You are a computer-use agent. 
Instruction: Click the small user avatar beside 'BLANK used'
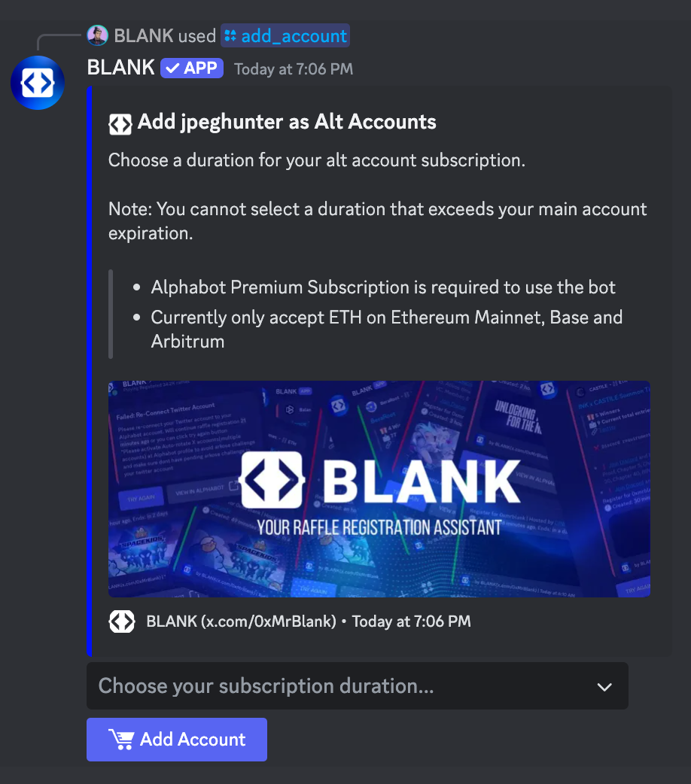coord(98,35)
